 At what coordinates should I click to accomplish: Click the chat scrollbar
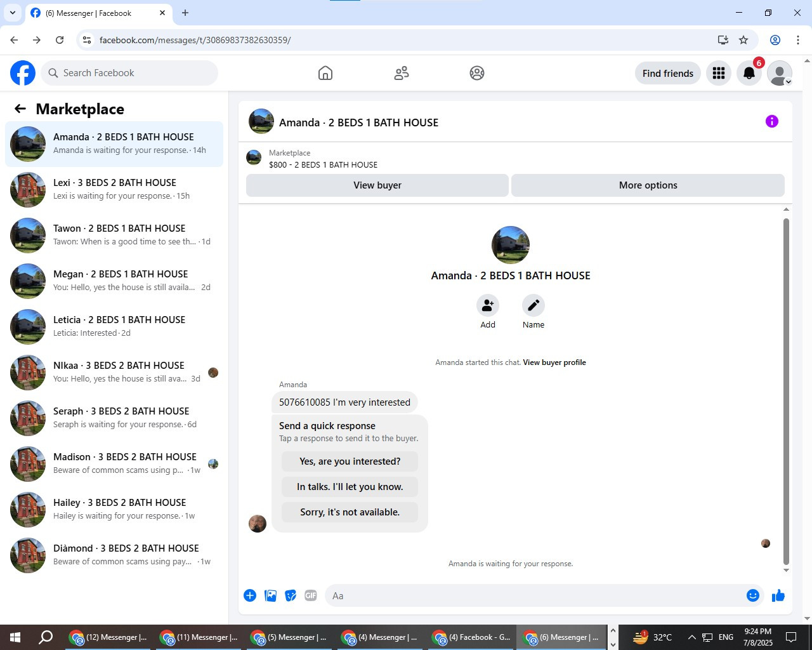coord(786,390)
